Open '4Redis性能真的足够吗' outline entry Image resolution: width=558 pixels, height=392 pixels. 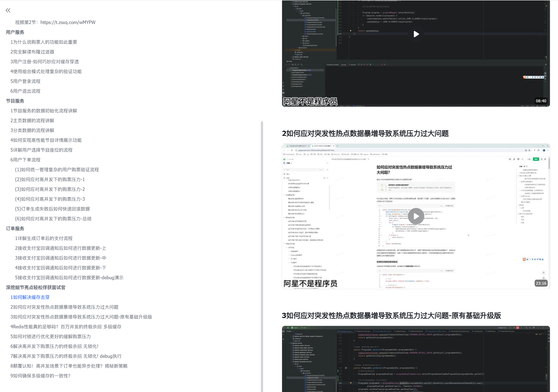pyautogui.click(x=66, y=326)
